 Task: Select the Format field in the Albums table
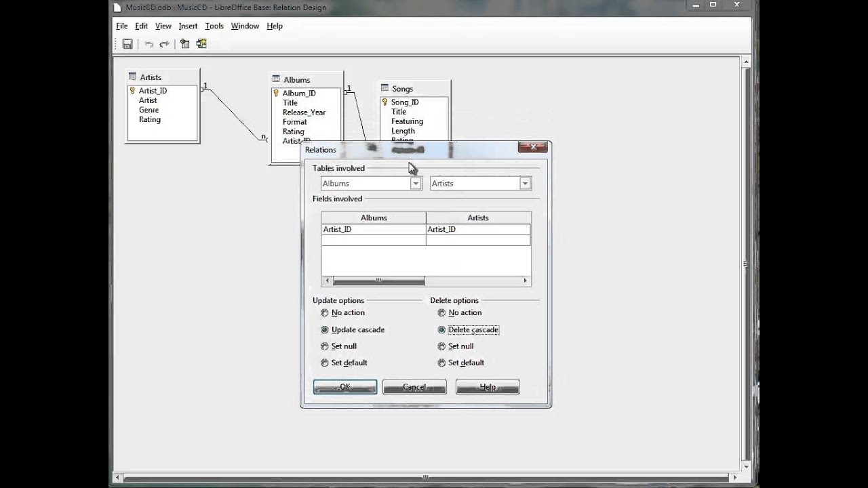click(294, 122)
